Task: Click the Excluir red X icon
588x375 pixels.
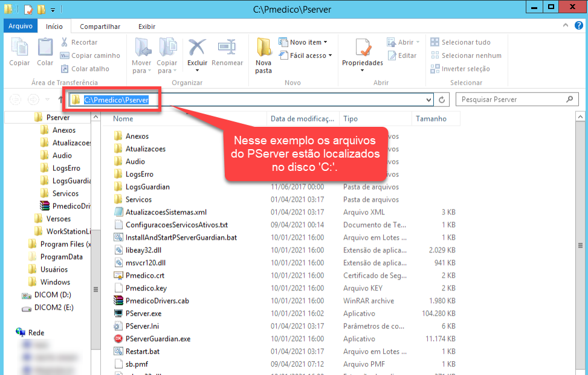Action: (197, 48)
